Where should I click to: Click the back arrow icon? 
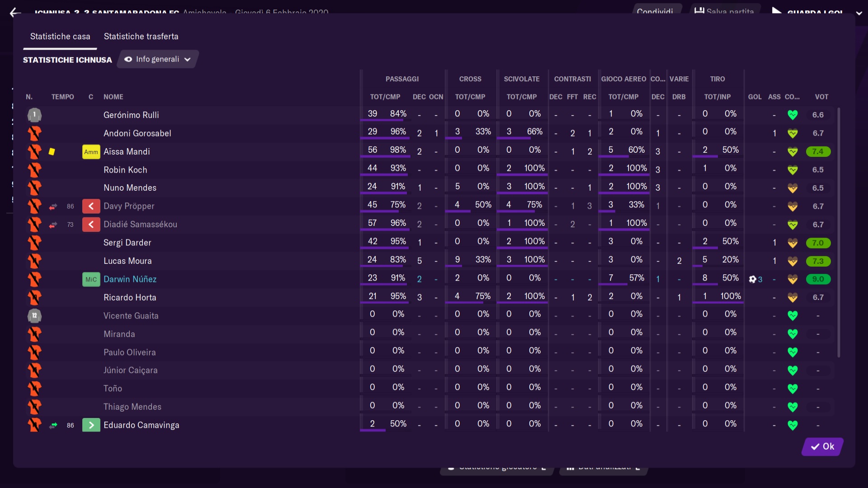15,12
